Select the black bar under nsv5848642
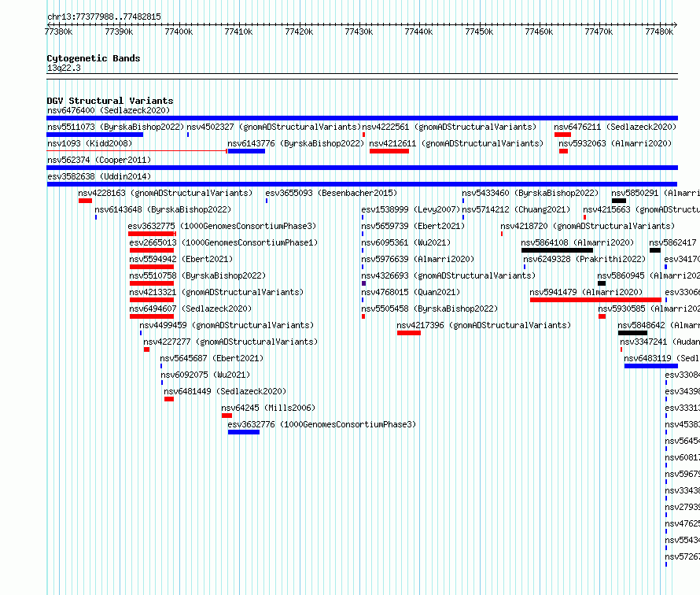 click(632, 333)
